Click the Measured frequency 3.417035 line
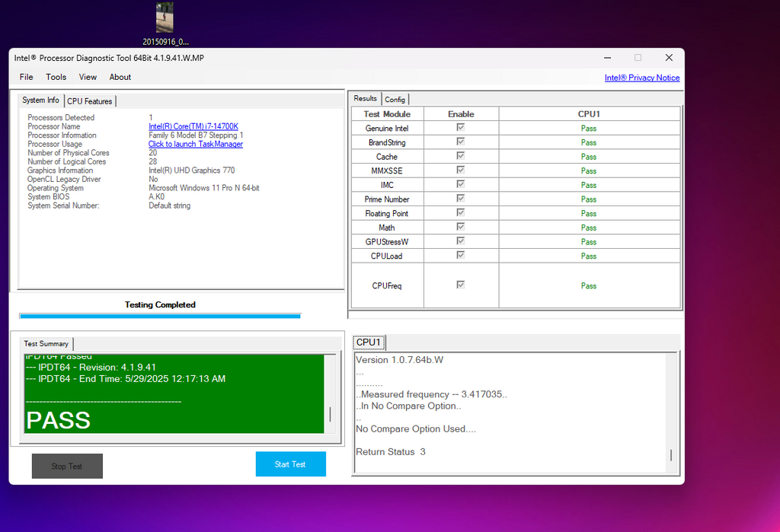The height and width of the screenshot is (532, 780). click(431, 394)
